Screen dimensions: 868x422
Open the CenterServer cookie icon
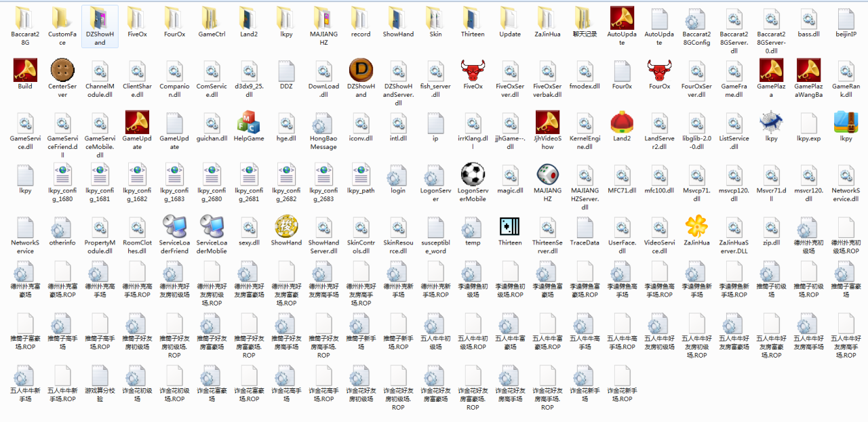pyautogui.click(x=62, y=70)
